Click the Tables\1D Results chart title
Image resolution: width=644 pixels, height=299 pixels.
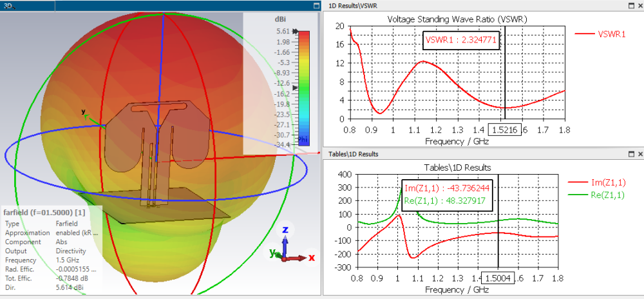[x=457, y=167]
